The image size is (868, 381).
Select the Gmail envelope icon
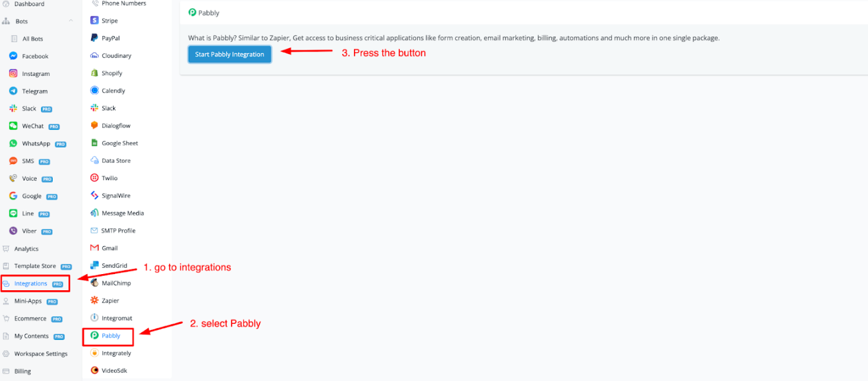(x=94, y=248)
